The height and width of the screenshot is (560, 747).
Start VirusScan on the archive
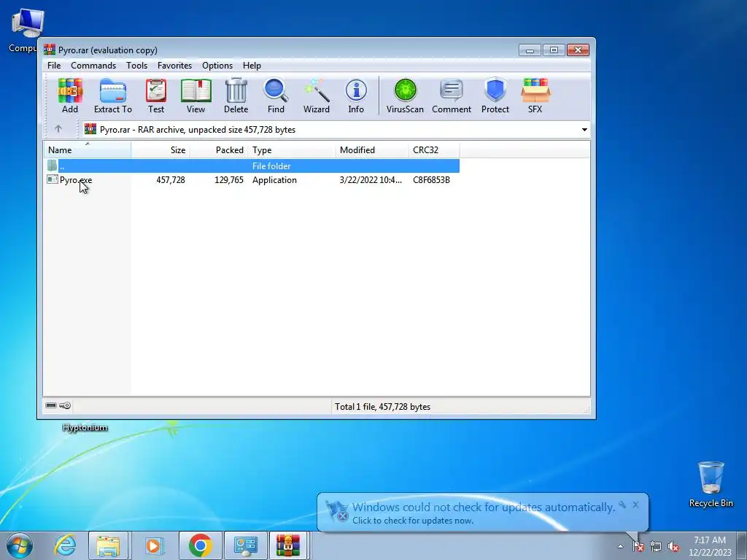pos(405,96)
